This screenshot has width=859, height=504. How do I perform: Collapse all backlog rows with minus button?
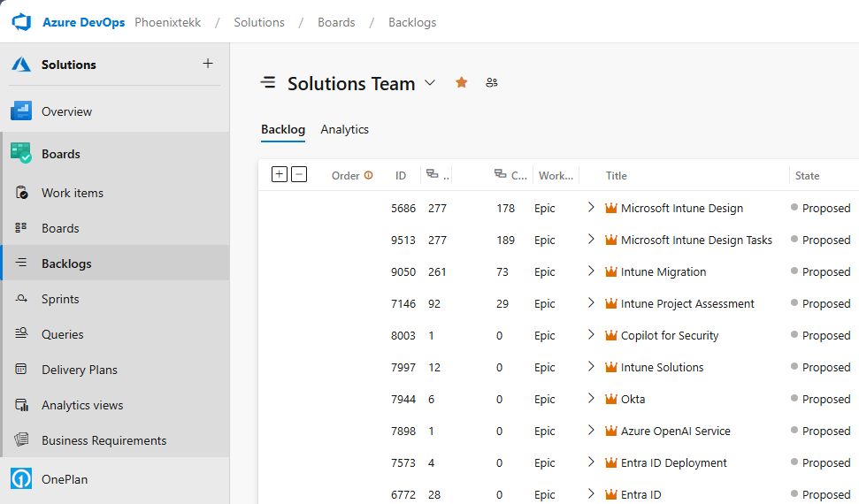pyautogui.click(x=299, y=175)
